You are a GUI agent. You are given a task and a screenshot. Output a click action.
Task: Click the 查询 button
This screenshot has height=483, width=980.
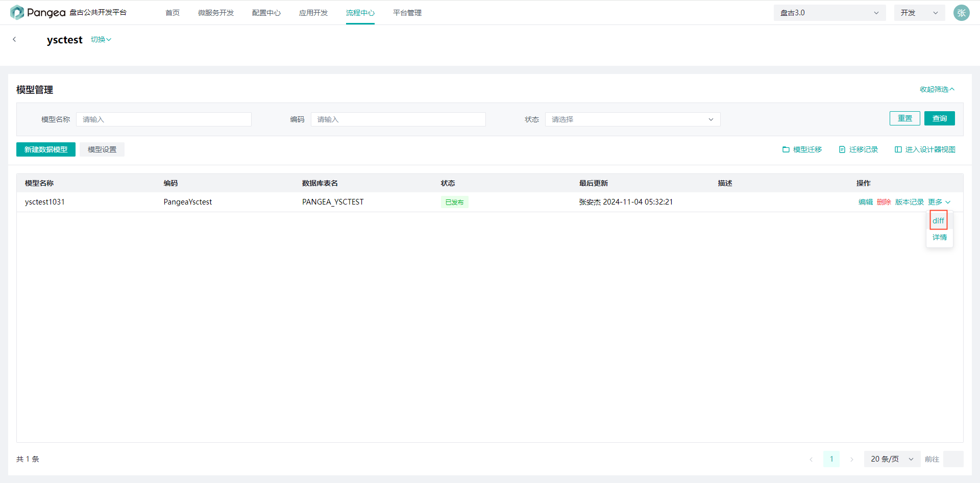click(x=939, y=118)
